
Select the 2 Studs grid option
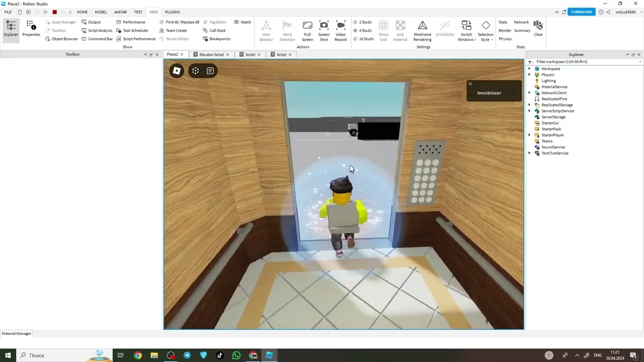coord(362,22)
